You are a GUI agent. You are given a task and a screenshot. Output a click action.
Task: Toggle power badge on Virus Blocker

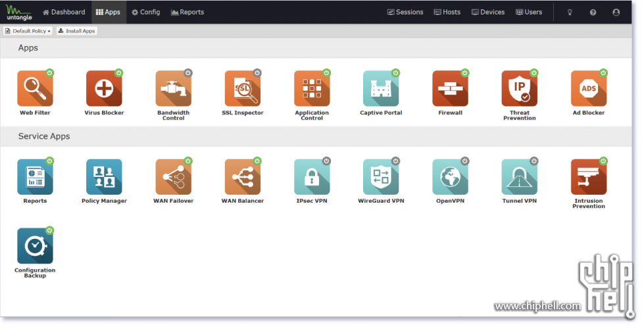click(x=118, y=72)
